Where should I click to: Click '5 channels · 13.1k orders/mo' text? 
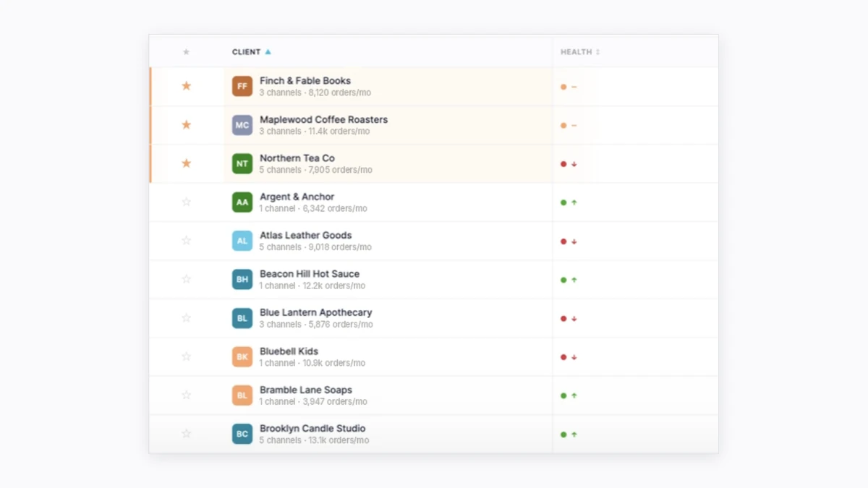pyautogui.click(x=315, y=440)
